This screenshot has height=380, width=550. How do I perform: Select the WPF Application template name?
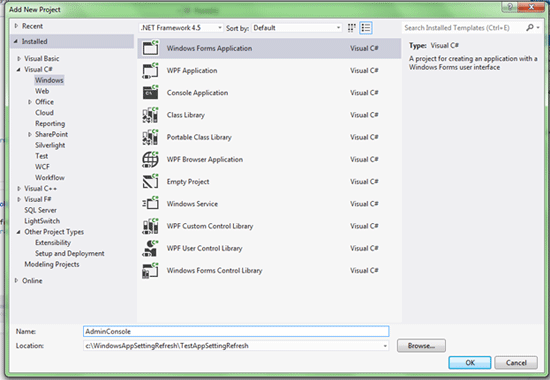[192, 71]
